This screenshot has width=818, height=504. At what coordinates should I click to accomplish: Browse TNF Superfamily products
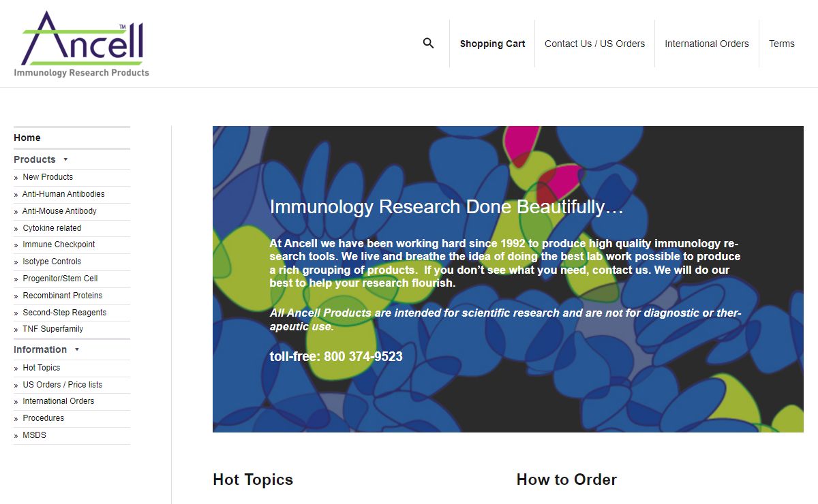(x=53, y=329)
